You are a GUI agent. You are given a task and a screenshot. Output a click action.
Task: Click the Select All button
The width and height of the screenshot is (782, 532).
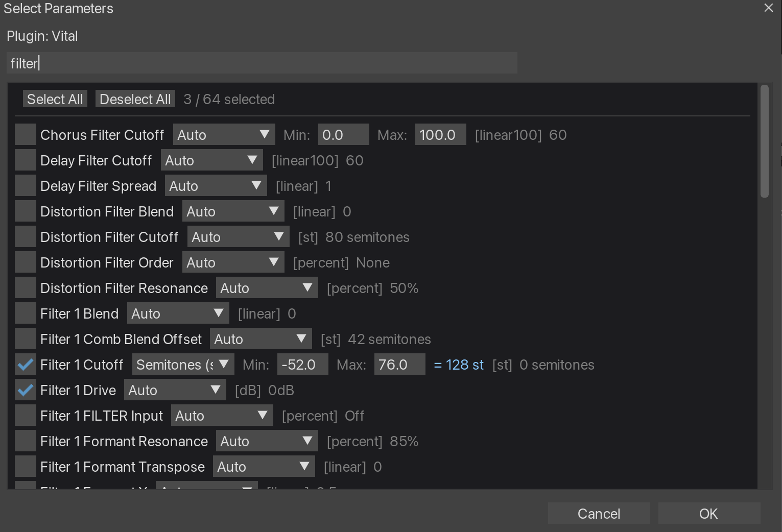(x=55, y=99)
